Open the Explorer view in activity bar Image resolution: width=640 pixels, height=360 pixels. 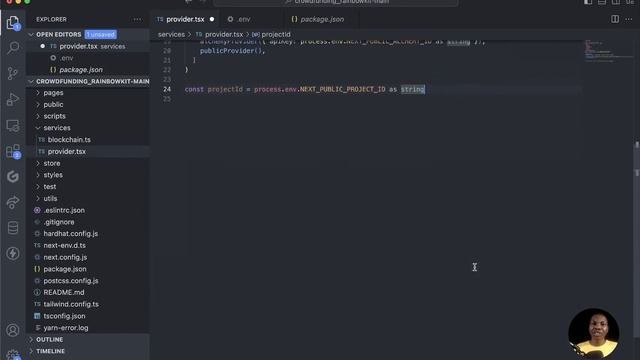(13, 22)
